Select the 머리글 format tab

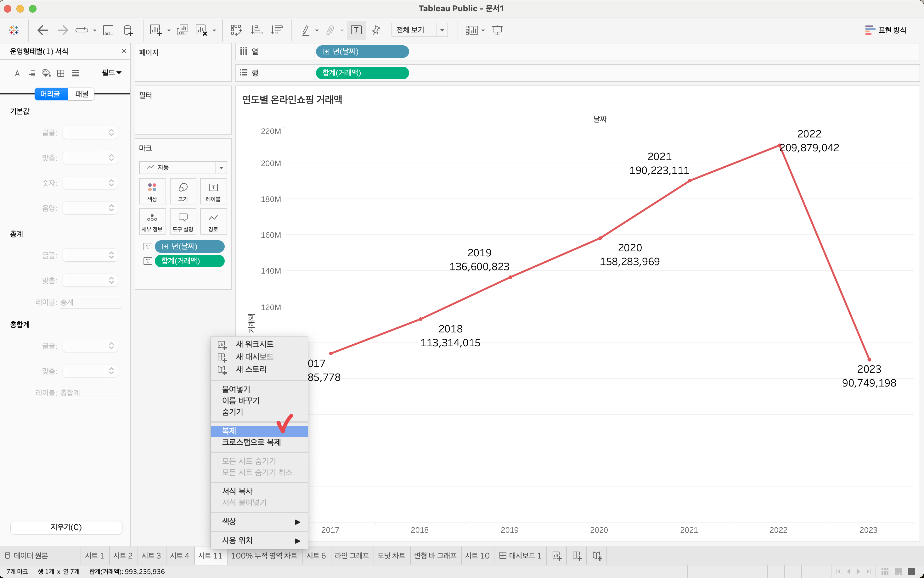pyautogui.click(x=50, y=94)
